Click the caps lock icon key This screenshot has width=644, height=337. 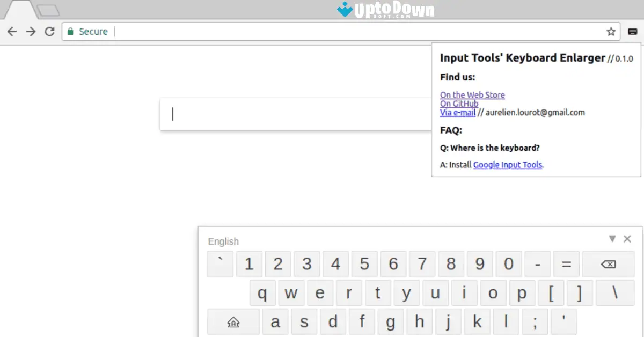coord(232,321)
